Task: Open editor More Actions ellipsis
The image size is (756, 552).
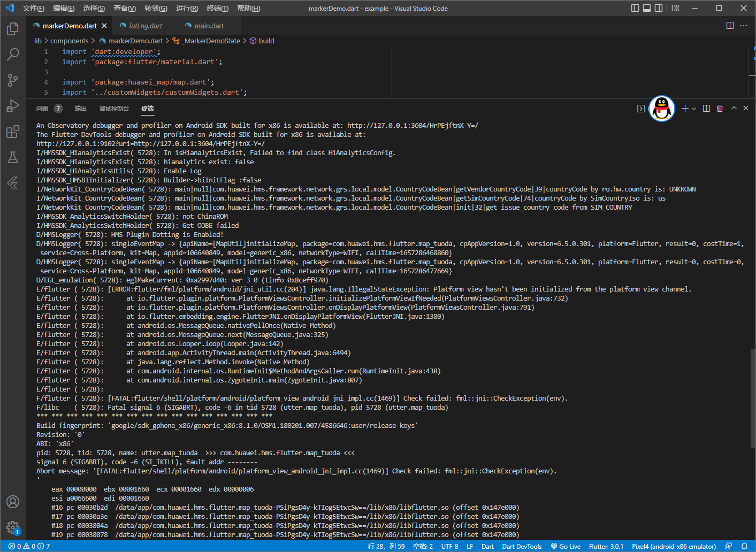Action: point(744,26)
